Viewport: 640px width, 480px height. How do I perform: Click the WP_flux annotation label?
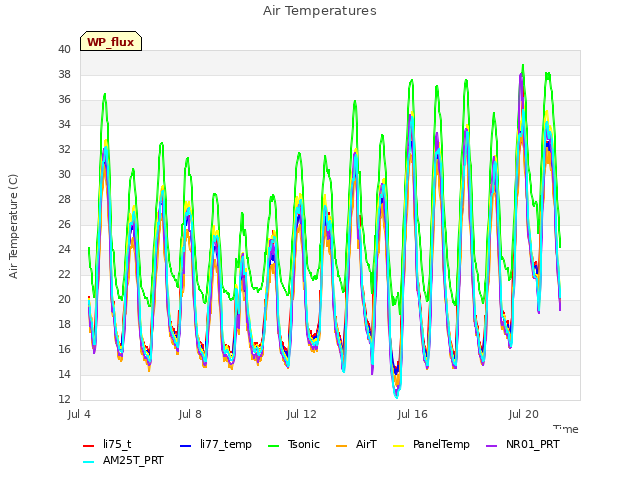[111, 42]
